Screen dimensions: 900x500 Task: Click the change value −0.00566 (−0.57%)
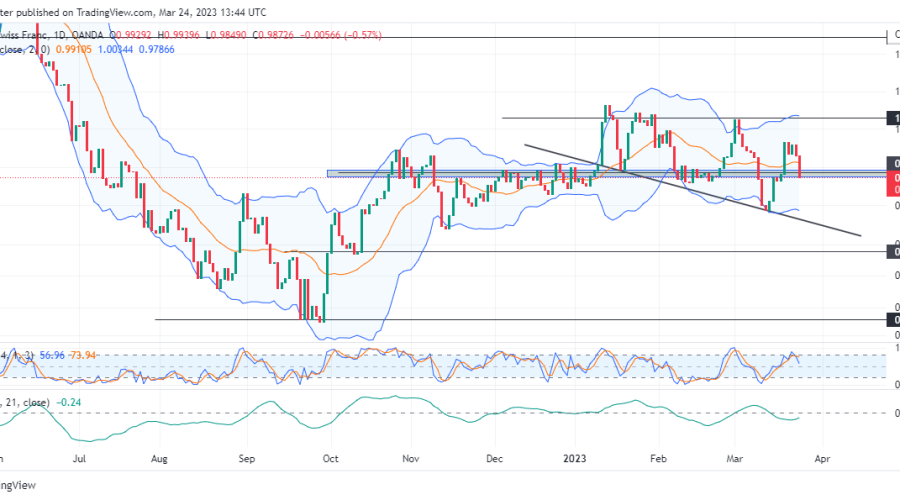[340, 35]
